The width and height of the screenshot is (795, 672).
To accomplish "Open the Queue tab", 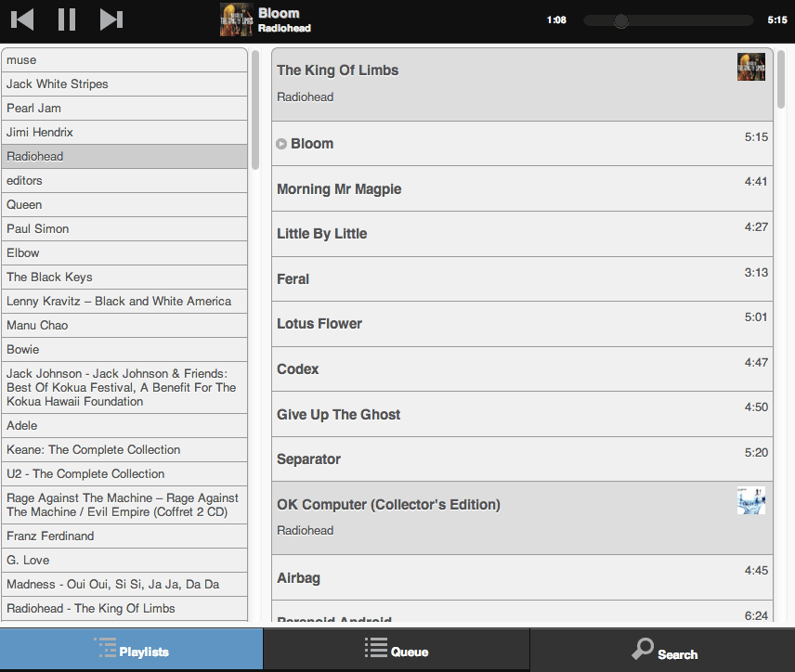I will [397, 650].
